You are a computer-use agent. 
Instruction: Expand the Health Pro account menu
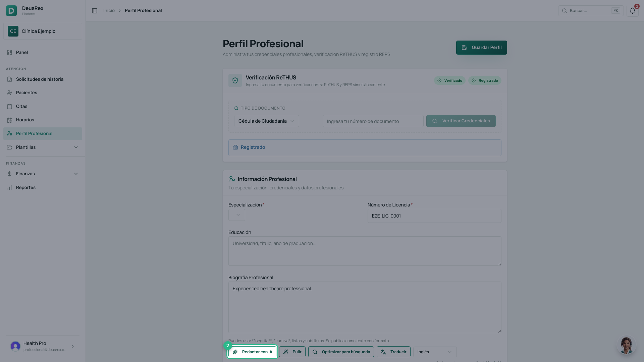click(43, 346)
